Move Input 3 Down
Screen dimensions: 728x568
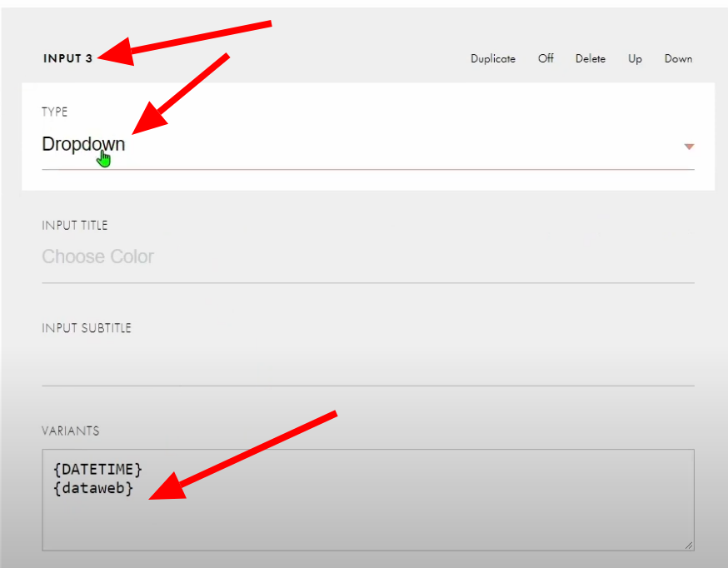click(678, 59)
